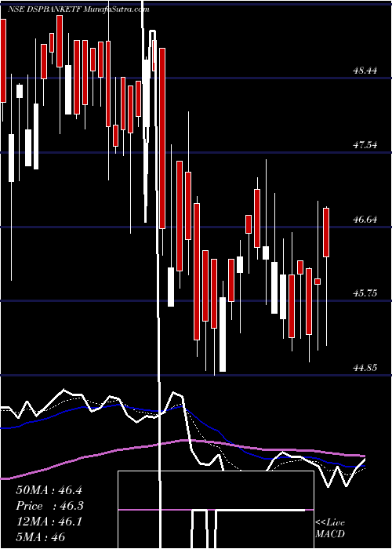Click the 50MA : 46.4 reading
The image size is (392, 549).
(x=49, y=490)
